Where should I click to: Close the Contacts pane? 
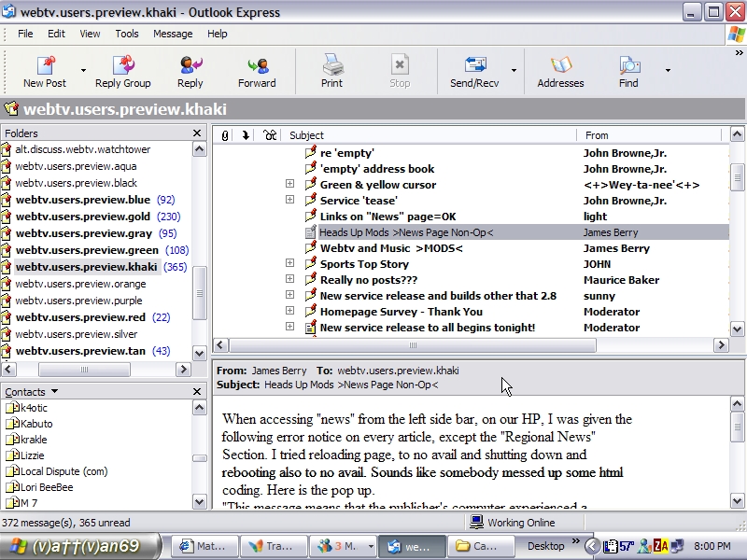197,391
